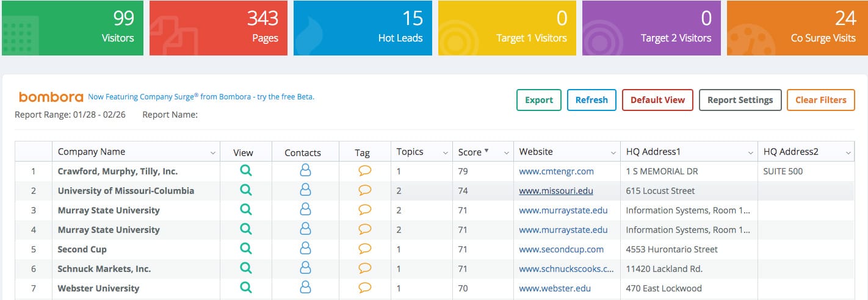
Task: Open the Score column dropdown arrow
Action: (507, 153)
